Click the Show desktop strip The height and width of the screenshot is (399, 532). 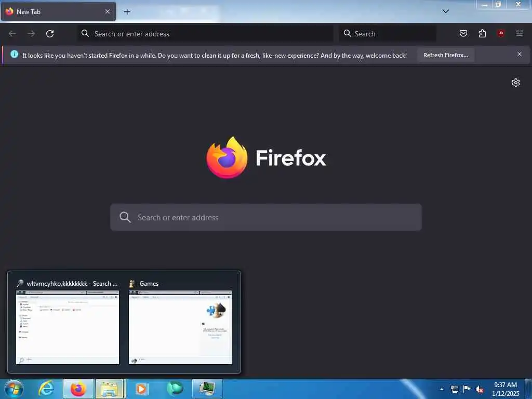tap(528, 389)
